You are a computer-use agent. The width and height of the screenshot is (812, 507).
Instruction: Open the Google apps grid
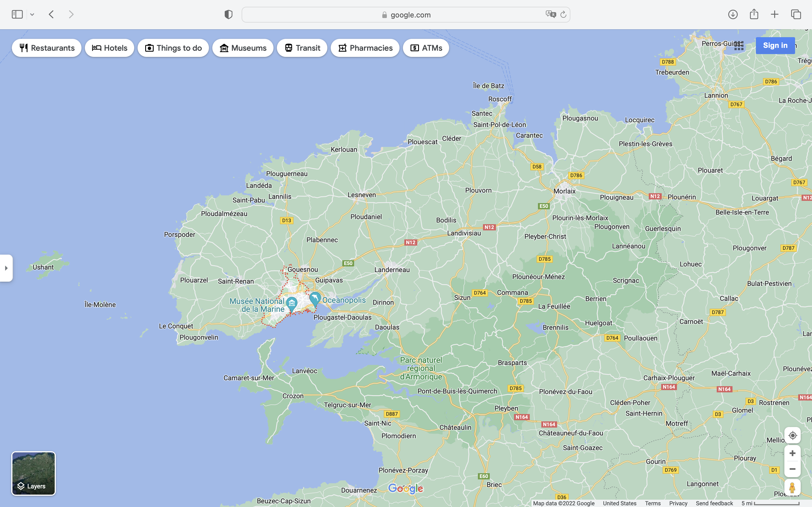tap(739, 46)
